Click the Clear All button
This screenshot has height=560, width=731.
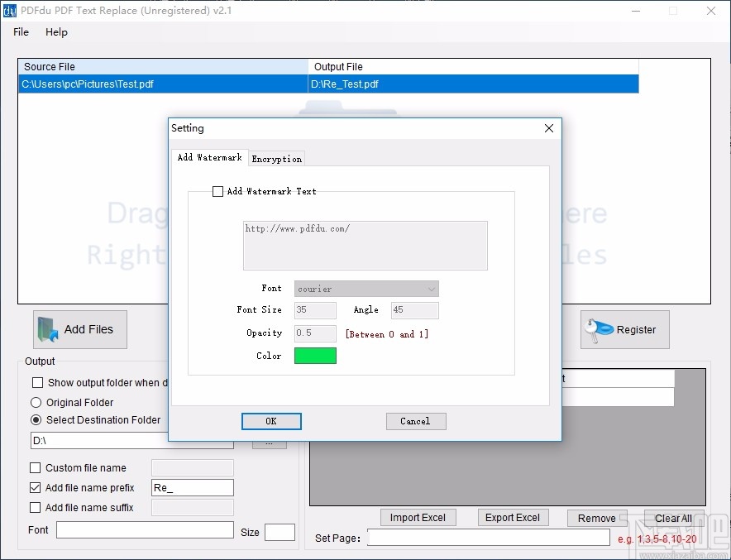pos(672,517)
